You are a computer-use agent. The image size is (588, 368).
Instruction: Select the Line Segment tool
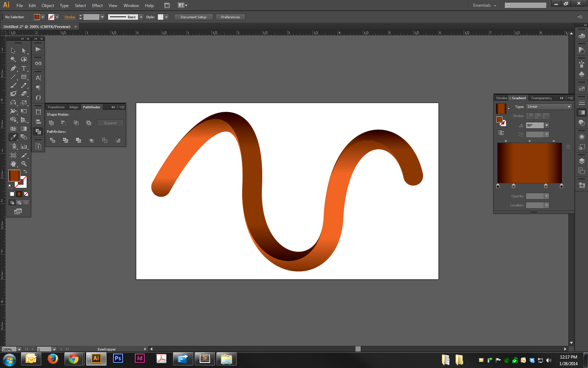tap(13, 77)
